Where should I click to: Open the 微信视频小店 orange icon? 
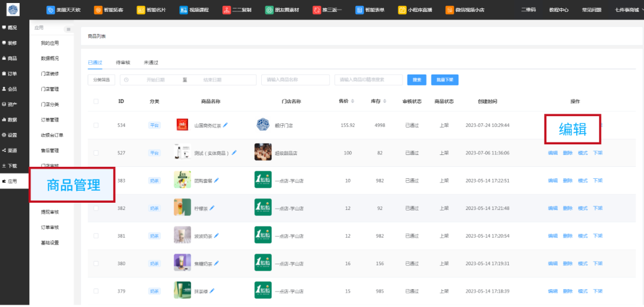(x=450, y=10)
